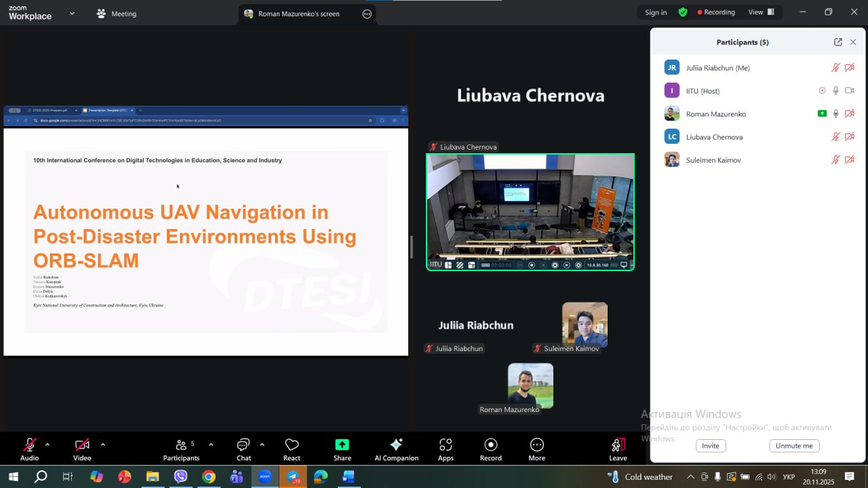Click the Record button icon
Screen dimensions: 868x488
491,445
